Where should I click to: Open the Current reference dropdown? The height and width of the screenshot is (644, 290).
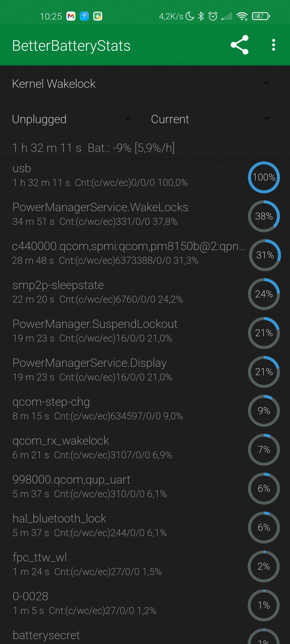click(x=211, y=119)
